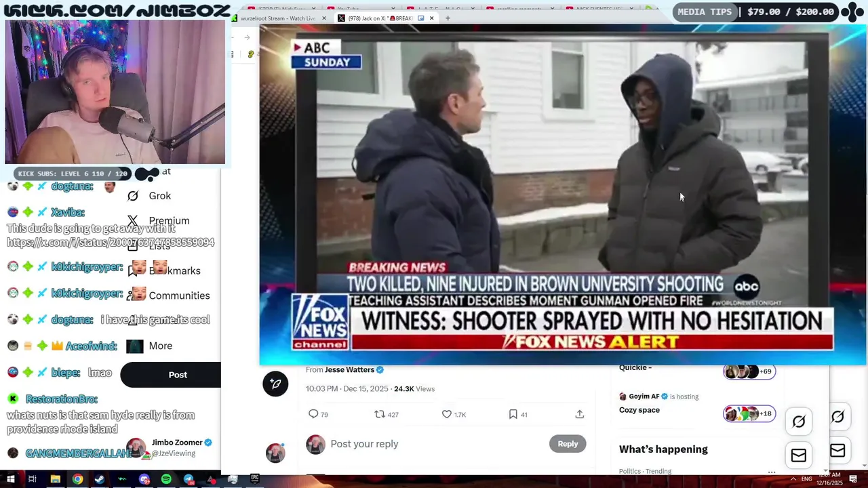
Task: Click the Cozy space title
Action: pos(639,410)
